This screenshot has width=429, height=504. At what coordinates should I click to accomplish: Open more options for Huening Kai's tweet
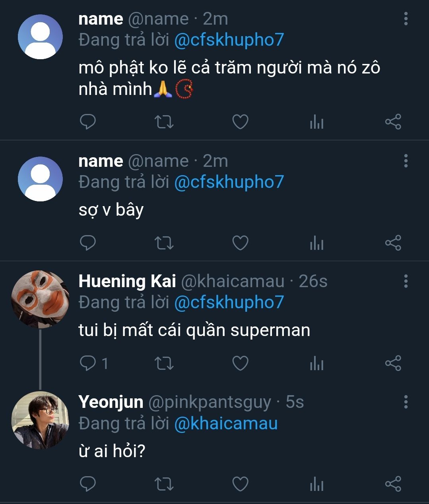coord(406,281)
